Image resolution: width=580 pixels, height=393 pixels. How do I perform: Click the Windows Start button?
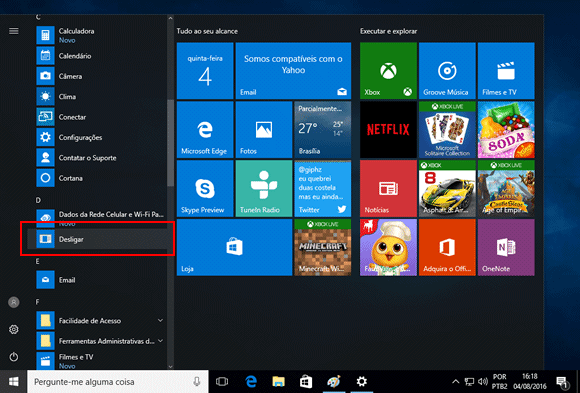(14, 382)
